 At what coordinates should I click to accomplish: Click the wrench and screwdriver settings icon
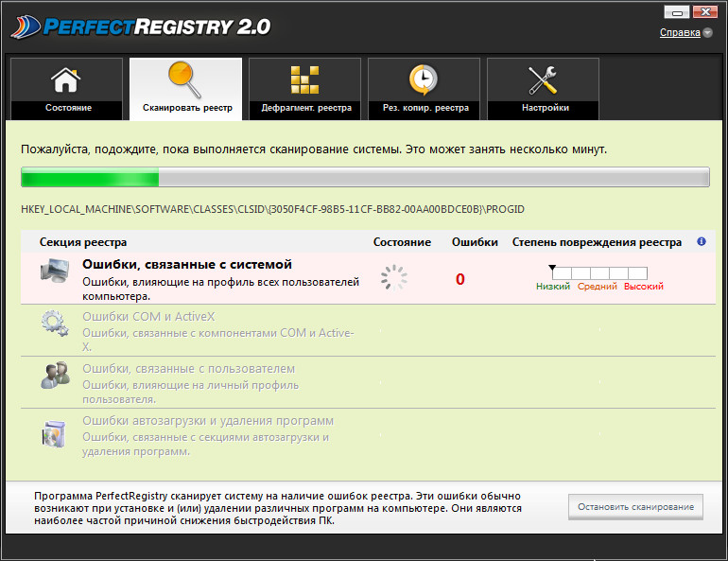tap(544, 79)
